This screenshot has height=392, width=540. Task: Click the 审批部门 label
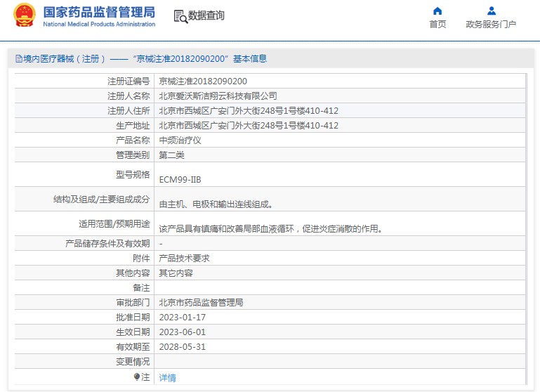coord(133,303)
